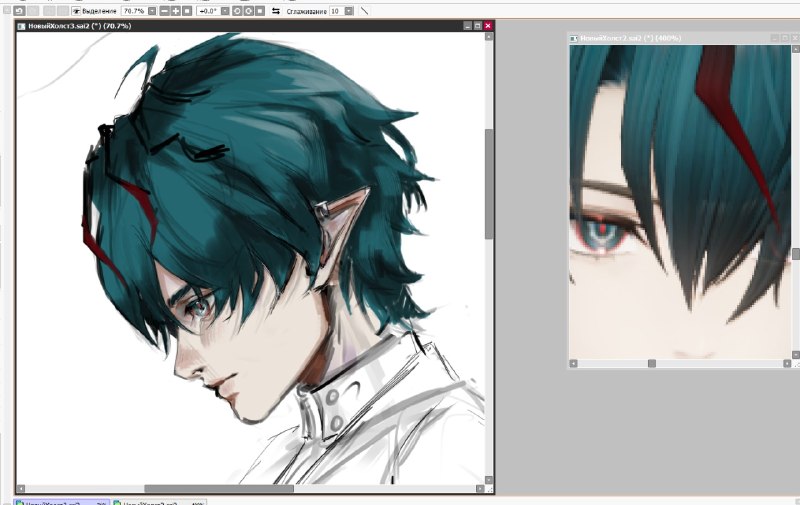Click the zoom out minus button

click(164, 11)
